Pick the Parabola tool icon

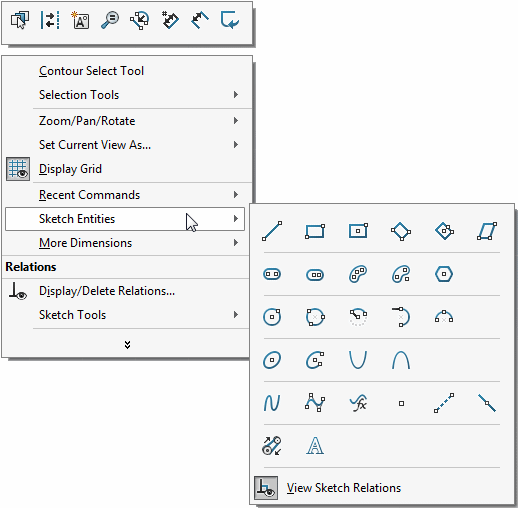(358, 360)
